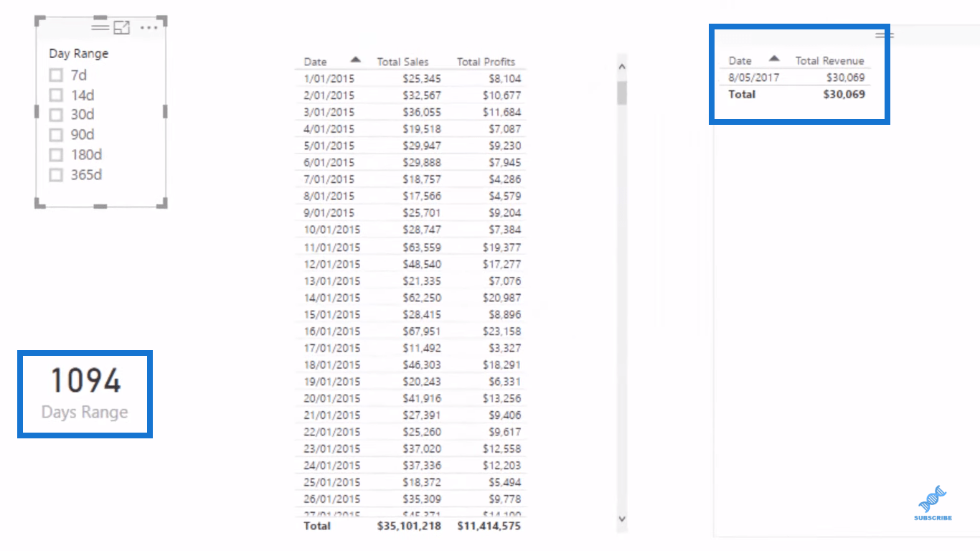Check the 14d day range option
The height and width of the screenshot is (551, 980).
(x=56, y=95)
